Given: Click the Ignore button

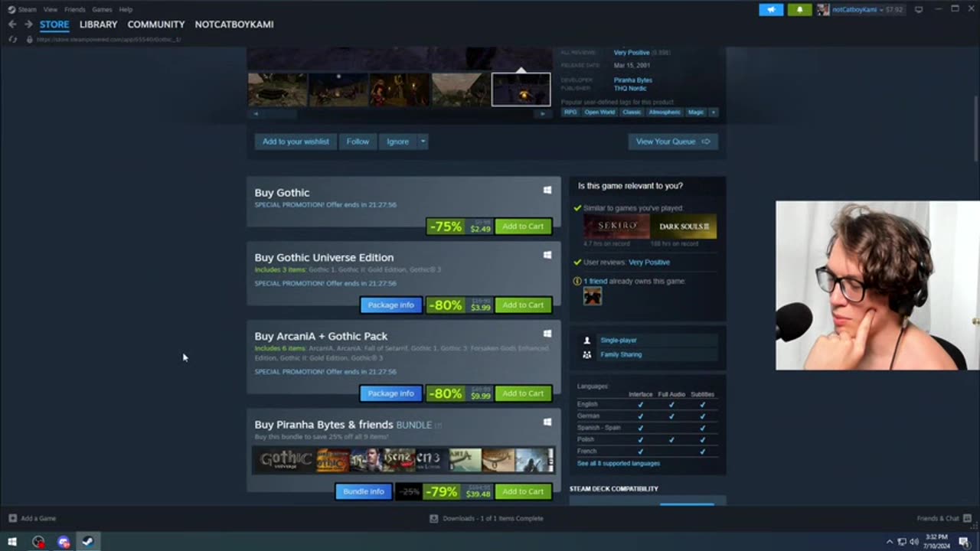Looking at the screenshot, I should (397, 142).
